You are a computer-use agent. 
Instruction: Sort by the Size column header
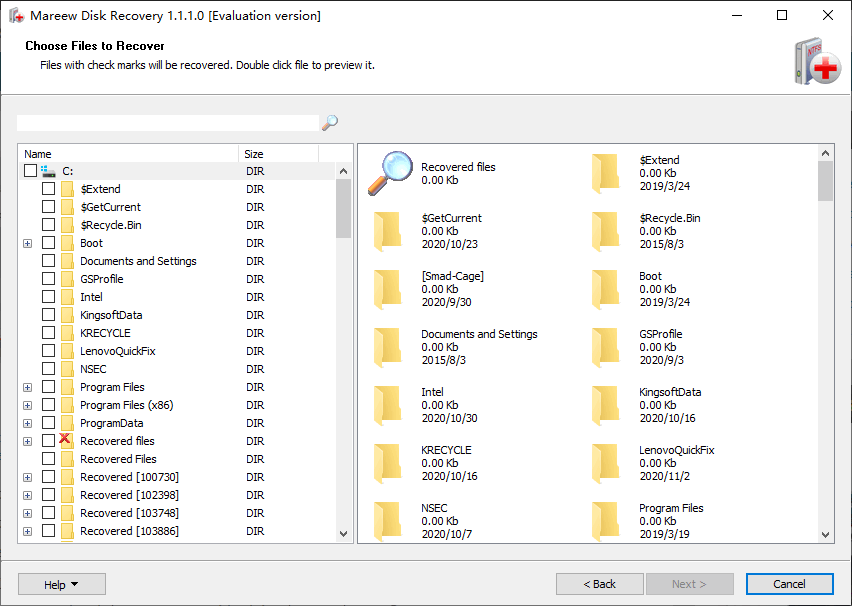tap(279, 154)
